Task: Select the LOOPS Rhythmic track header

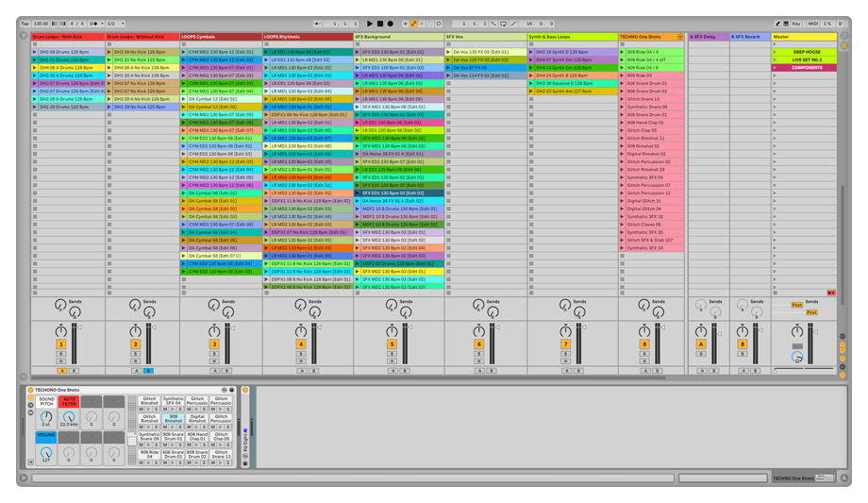Action: coord(308,37)
